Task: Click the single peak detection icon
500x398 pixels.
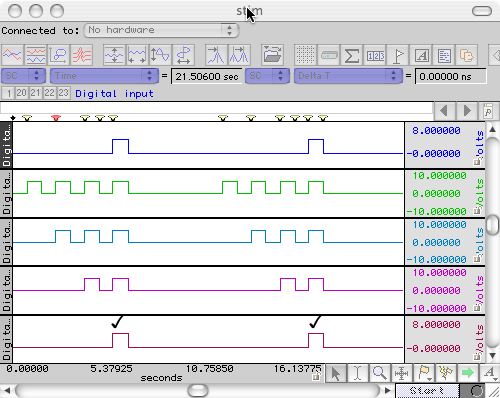Action: point(216,55)
